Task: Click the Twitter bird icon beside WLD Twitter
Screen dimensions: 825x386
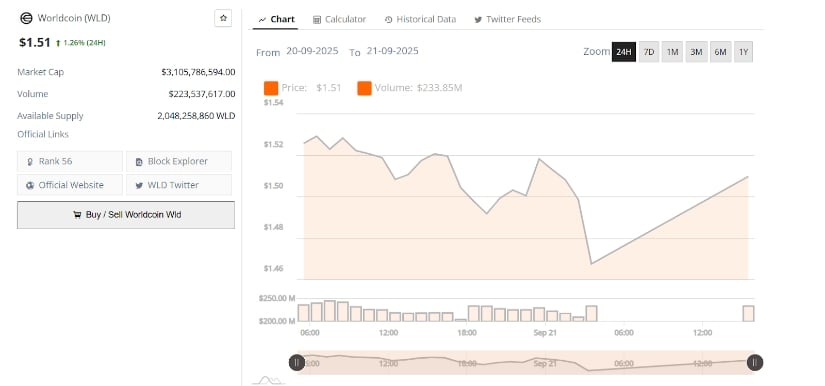Action: pyautogui.click(x=139, y=185)
